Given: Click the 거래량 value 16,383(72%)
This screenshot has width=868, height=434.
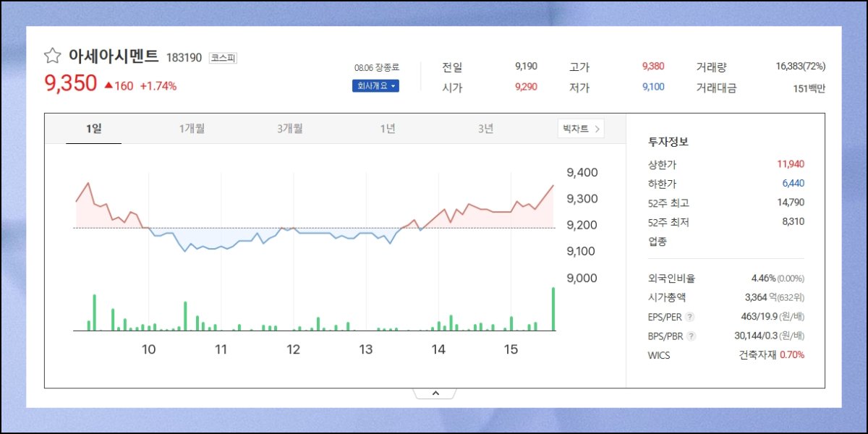Looking at the screenshot, I should pos(800,67).
